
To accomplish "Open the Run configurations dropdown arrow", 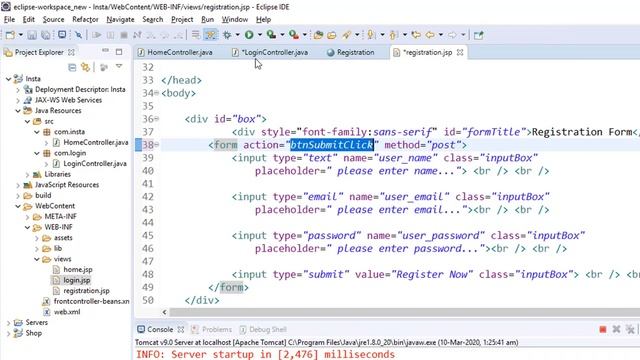I will click(x=260, y=35).
